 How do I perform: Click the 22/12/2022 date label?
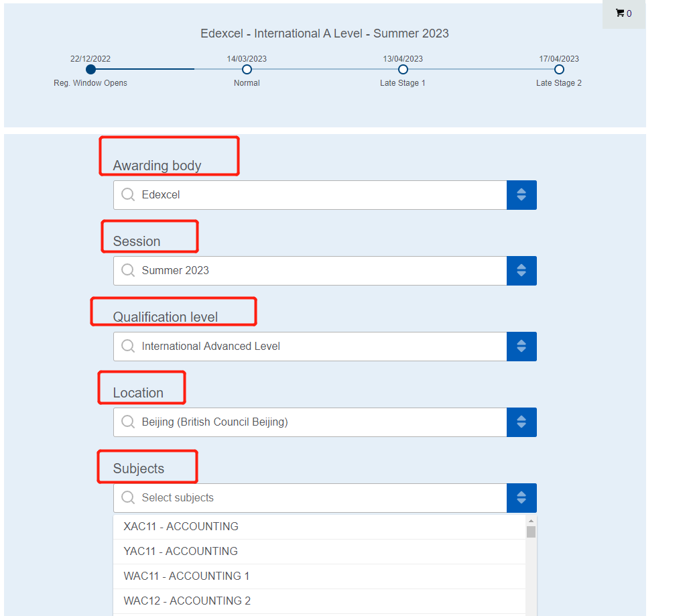click(90, 58)
